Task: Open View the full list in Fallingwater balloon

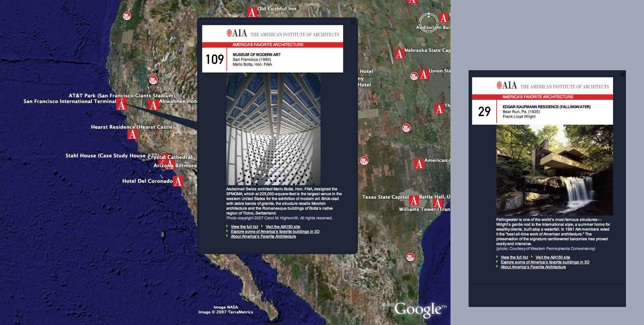Action: [x=514, y=257]
